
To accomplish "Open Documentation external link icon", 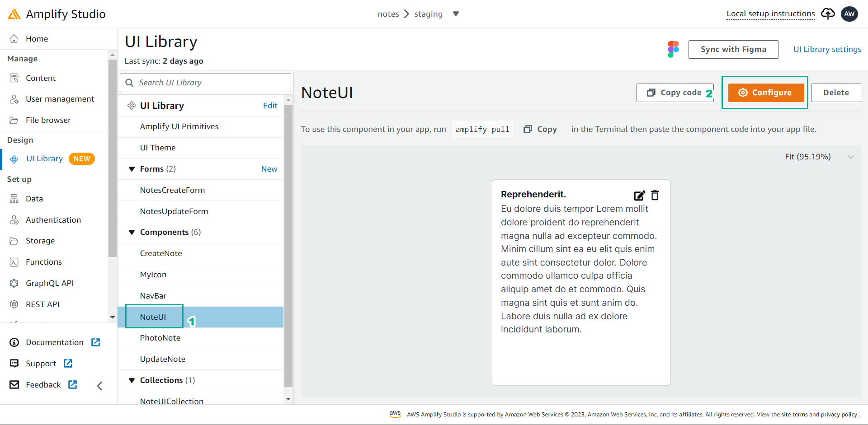I will tap(96, 342).
